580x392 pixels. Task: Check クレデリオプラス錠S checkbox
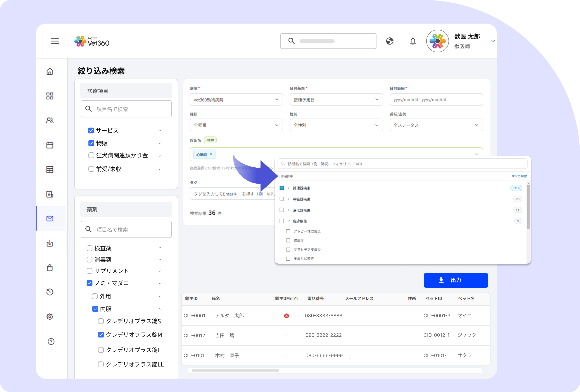101,321
